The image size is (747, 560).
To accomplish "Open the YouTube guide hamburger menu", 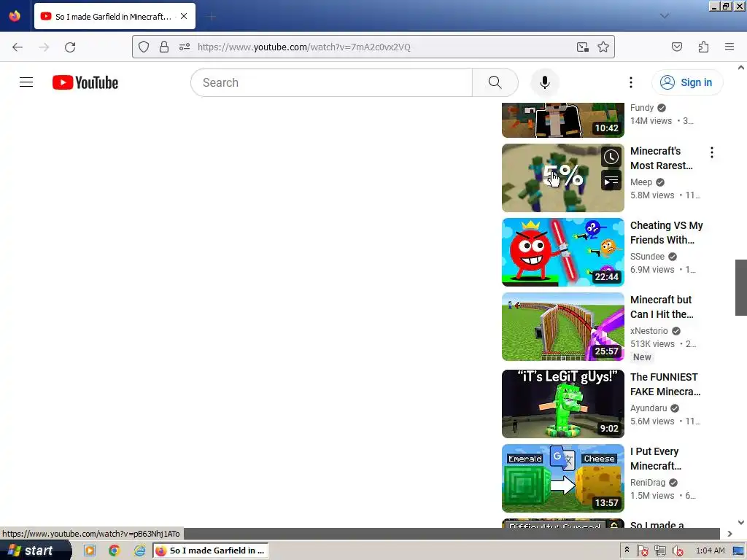I will (x=26, y=82).
